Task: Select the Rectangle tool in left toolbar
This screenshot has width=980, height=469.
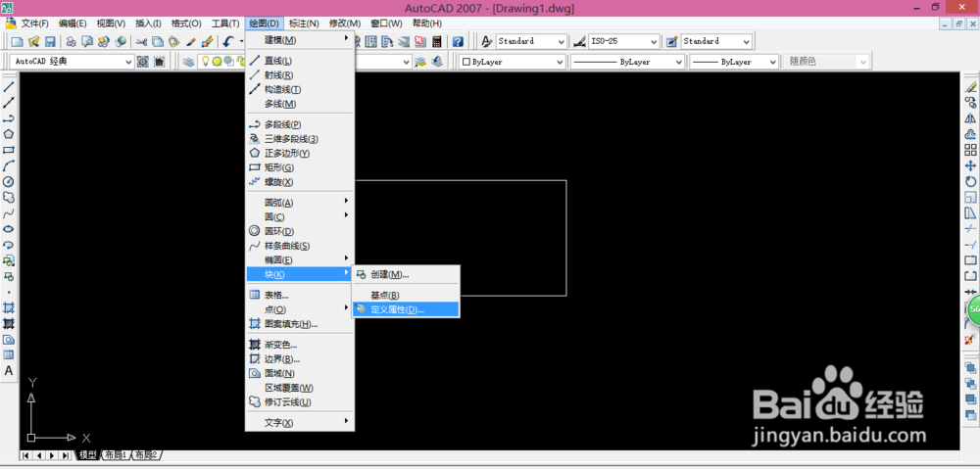Action: (9, 150)
